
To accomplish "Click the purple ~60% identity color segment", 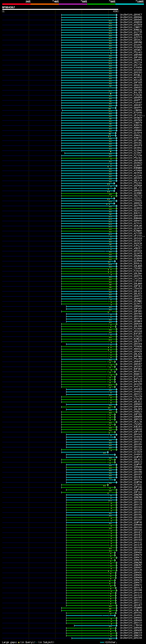I will [73, 4].
